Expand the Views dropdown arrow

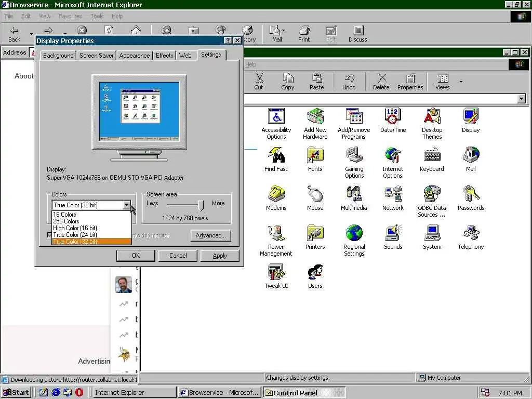[x=461, y=82]
